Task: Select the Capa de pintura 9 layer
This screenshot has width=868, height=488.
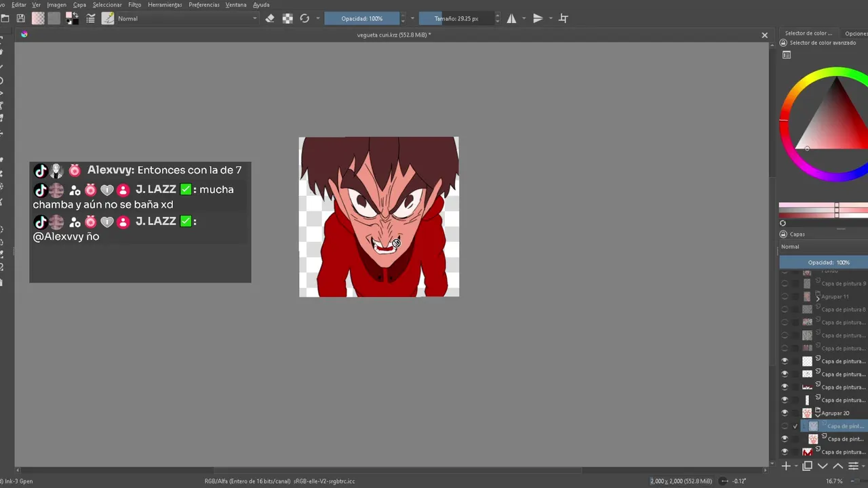Action: [x=844, y=283]
